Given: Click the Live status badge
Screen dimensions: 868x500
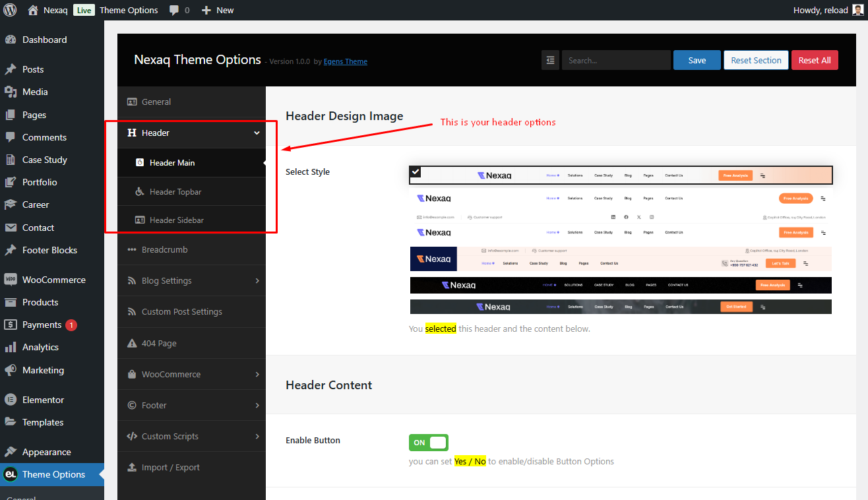Looking at the screenshot, I should (x=84, y=10).
